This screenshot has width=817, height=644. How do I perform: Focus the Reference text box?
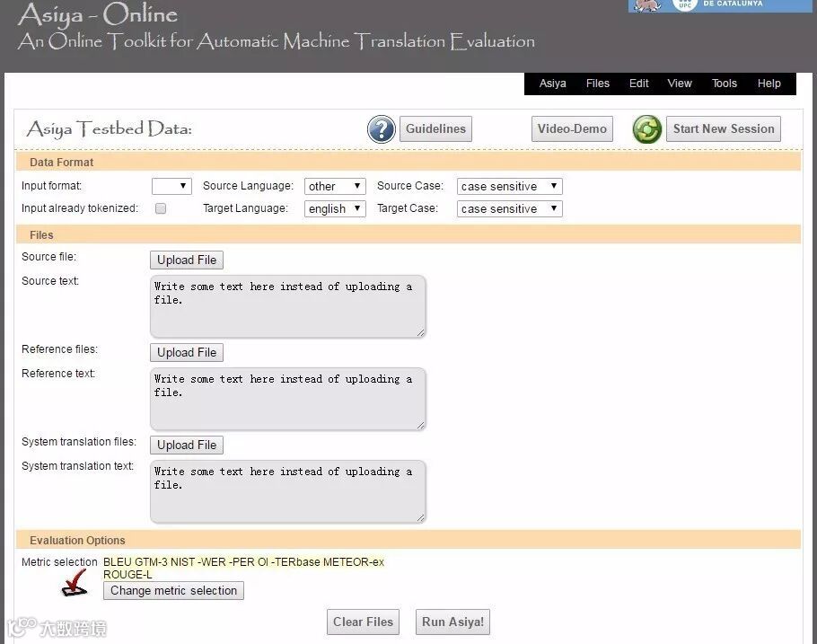point(287,399)
